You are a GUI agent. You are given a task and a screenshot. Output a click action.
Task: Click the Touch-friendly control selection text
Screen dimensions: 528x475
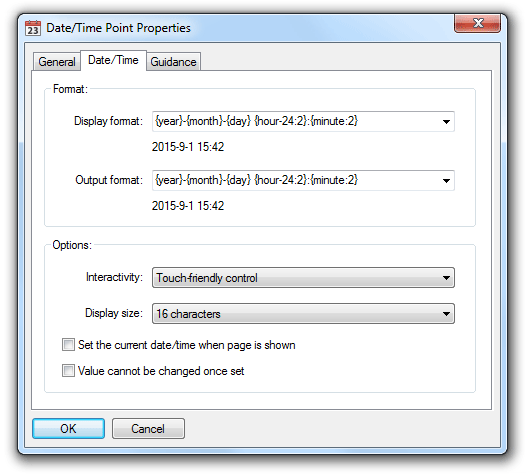pyautogui.click(x=207, y=278)
